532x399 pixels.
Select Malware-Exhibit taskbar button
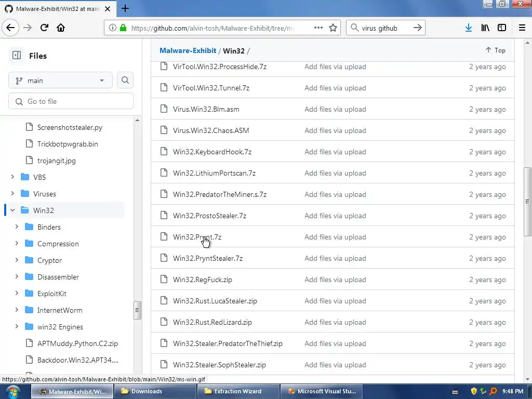point(72,391)
